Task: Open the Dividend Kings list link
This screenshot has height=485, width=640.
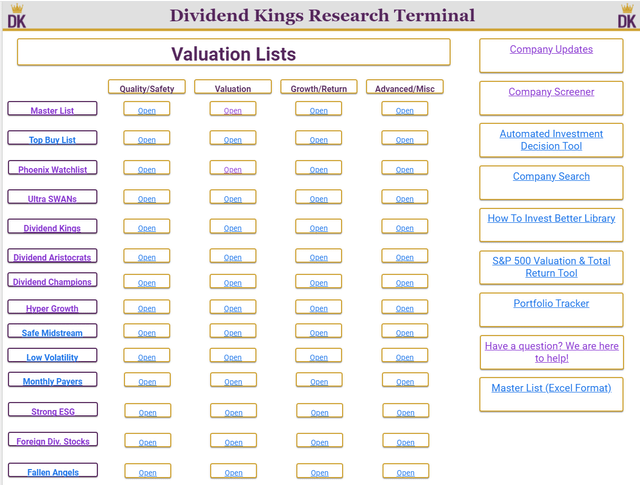Action: tap(52, 227)
